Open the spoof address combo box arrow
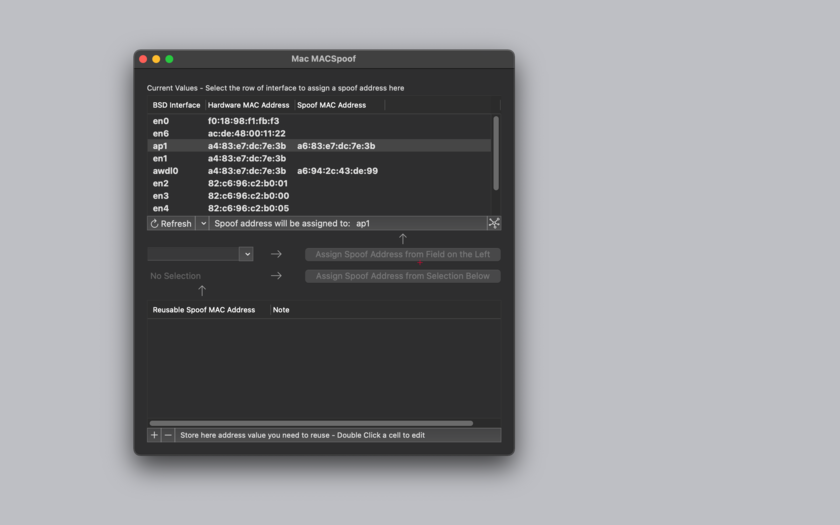Screen dimensions: 840x525 coord(246,254)
